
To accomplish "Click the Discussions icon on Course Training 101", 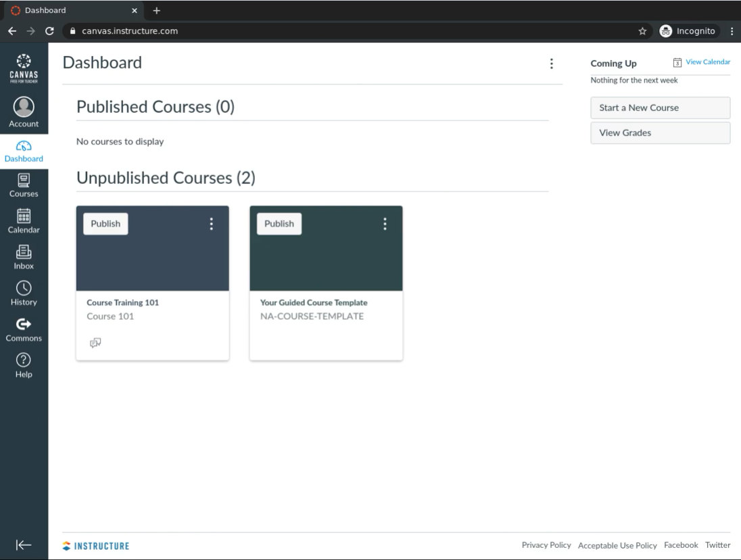I will (95, 343).
